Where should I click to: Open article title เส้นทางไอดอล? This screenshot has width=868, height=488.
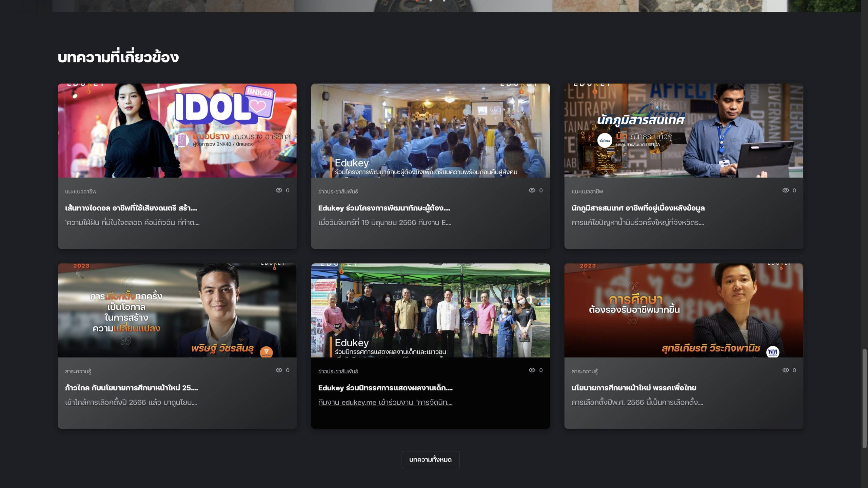(131, 208)
